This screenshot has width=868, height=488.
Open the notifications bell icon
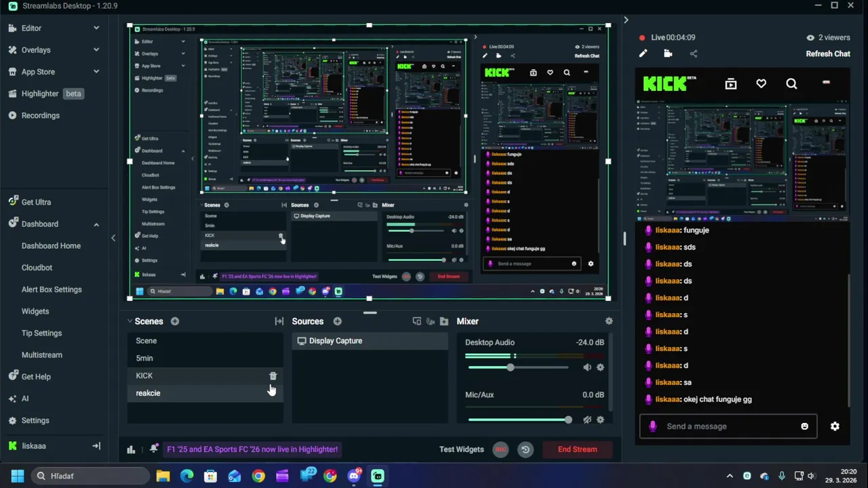(x=154, y=449)
